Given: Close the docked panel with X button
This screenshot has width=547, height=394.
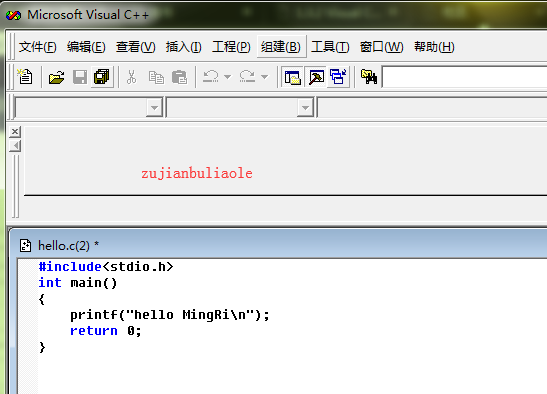Looking at the screenshot, I should [15, 132].
